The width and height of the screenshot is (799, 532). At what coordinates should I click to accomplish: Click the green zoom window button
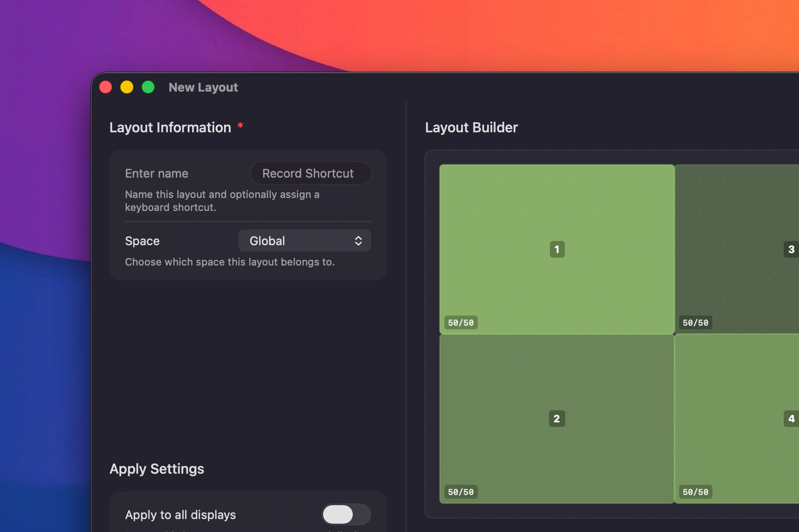click(148, 87)
